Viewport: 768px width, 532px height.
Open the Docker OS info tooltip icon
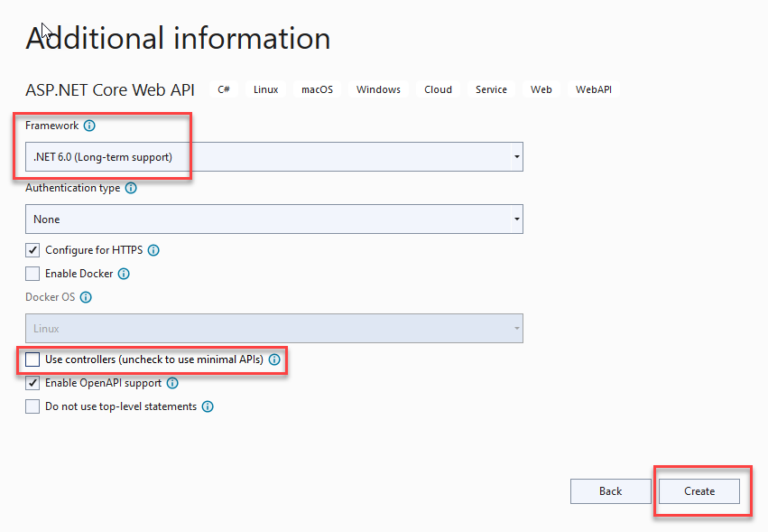pos(86,297)
